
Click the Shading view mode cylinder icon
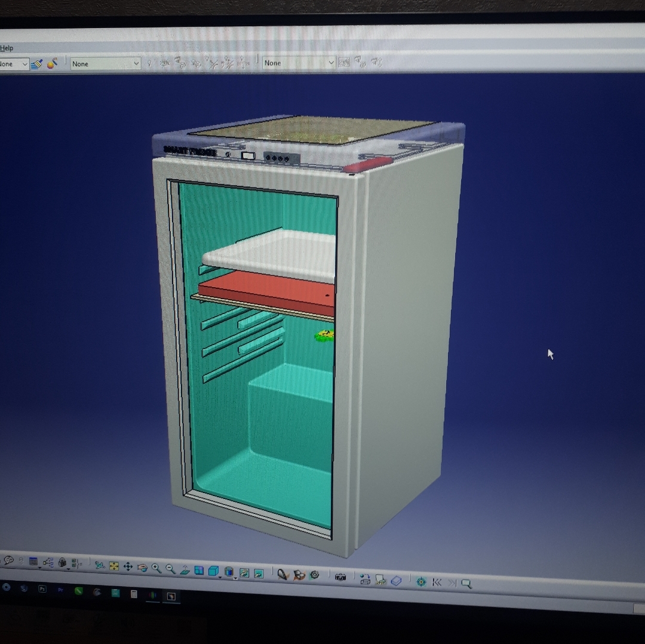click(x=229, y=572)
